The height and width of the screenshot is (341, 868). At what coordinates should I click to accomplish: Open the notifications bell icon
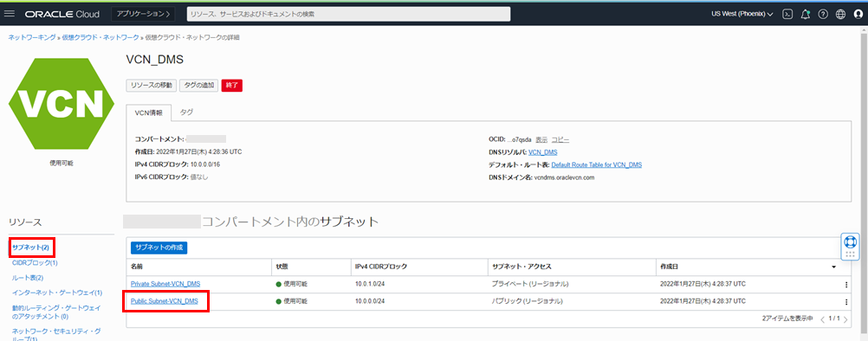[x=806, y=14]
